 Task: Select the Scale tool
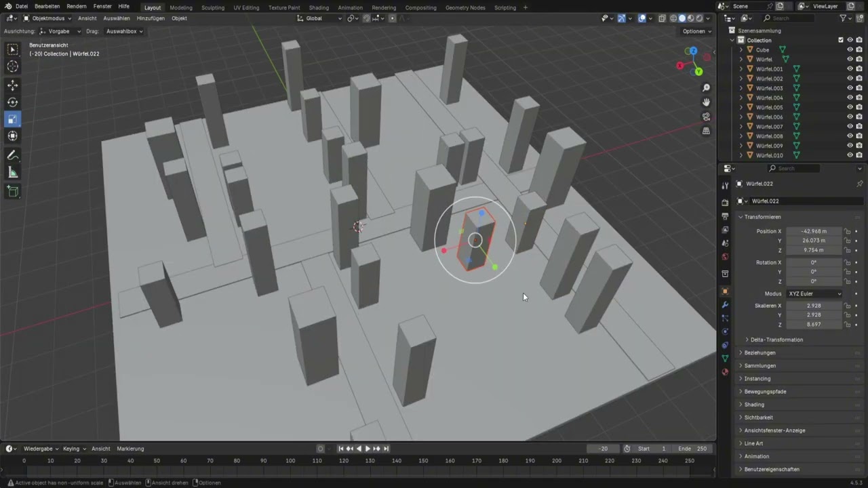coord(12,119)
